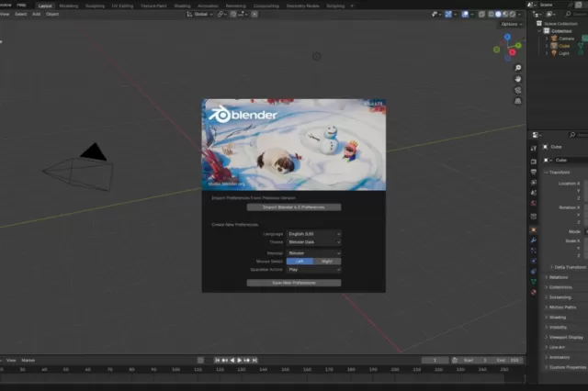Switch to the Shading workspace tab
This screenshot has width=588, height=391.
click(182, 6)
